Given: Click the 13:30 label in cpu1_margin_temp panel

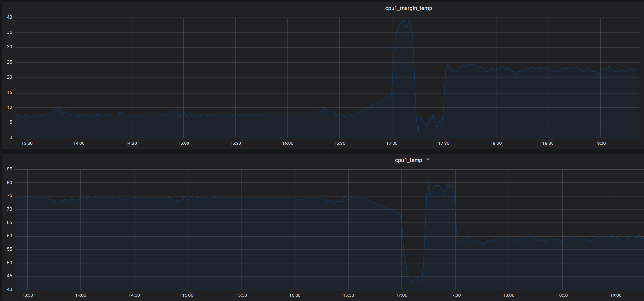Looking at the screenshot, I should click(27, 143).
